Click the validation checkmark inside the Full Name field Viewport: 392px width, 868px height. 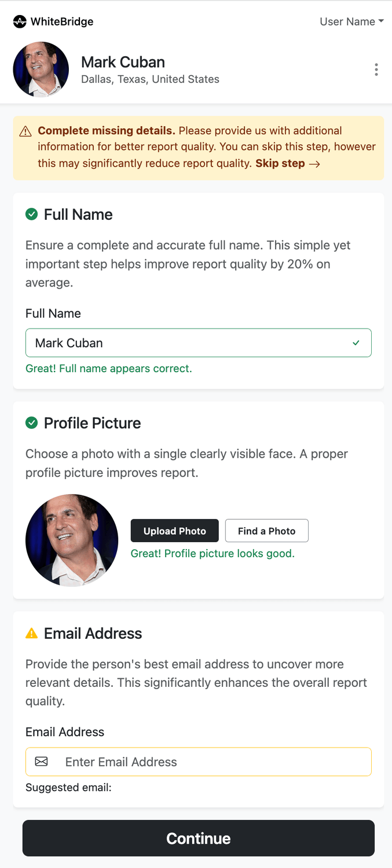pyautogui.click(x=356, y=343)
